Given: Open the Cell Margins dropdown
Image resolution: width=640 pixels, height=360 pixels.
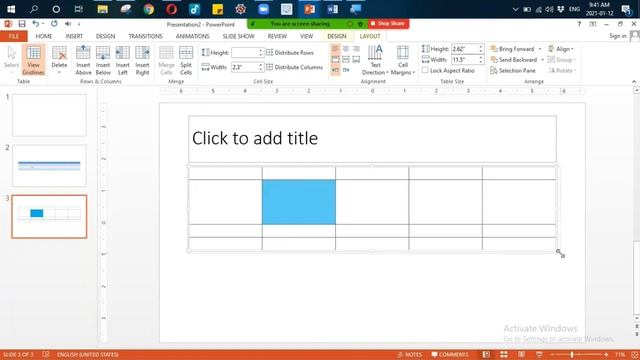Looking at the screenshot, I should [x=402, y=60].
